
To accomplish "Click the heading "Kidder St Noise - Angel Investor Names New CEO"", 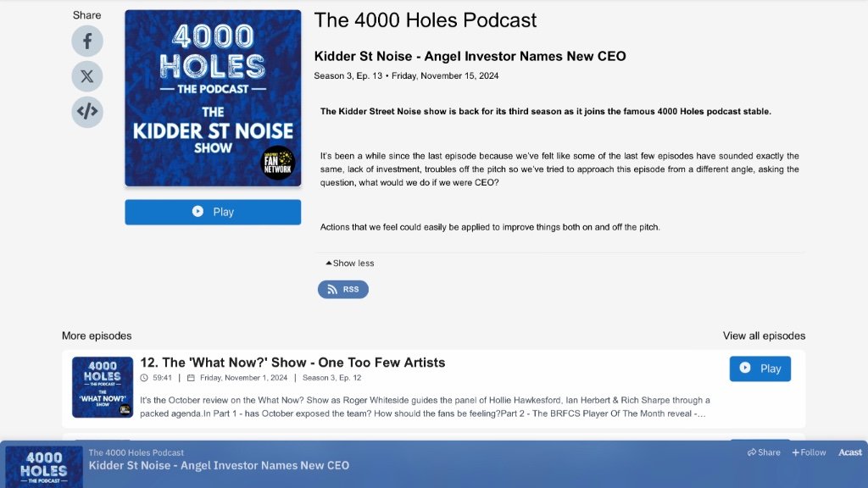I will pyautogui.click(x=470, y=57).
